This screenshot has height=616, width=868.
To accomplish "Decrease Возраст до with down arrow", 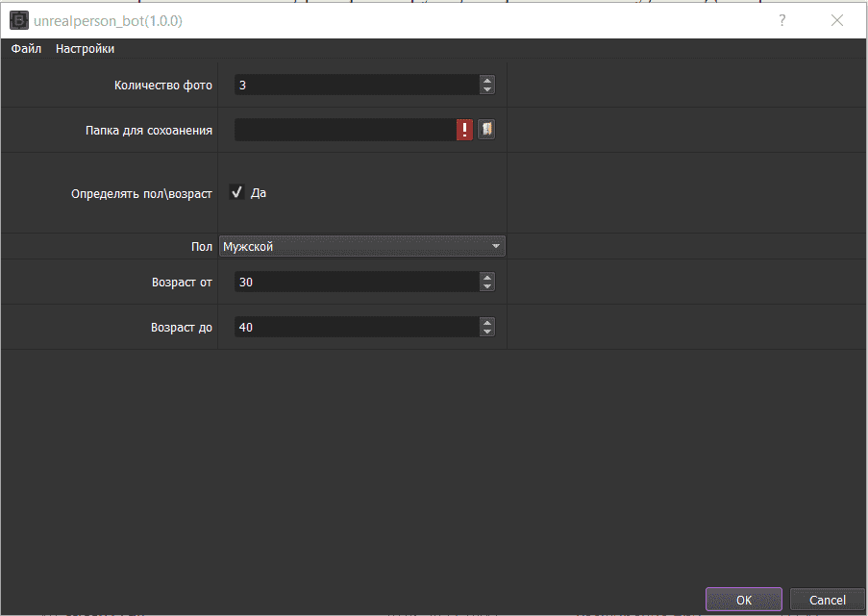I will pos(487,332).
